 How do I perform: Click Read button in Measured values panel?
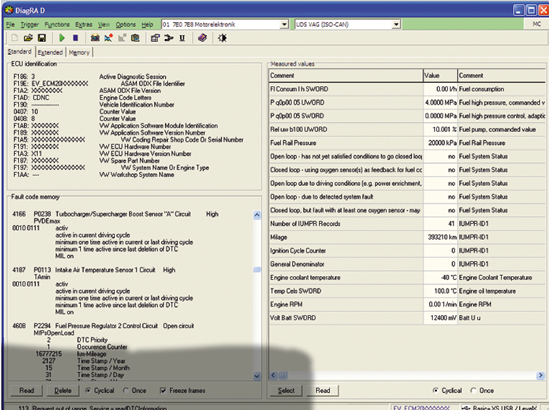point(322,390)
